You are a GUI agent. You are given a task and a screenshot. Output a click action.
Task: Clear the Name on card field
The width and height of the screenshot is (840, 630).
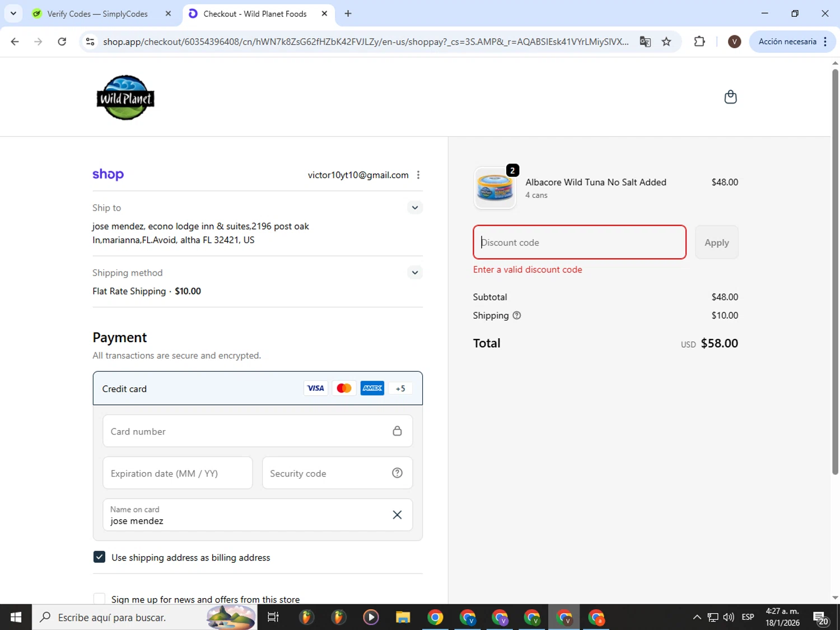pos(397,515)
